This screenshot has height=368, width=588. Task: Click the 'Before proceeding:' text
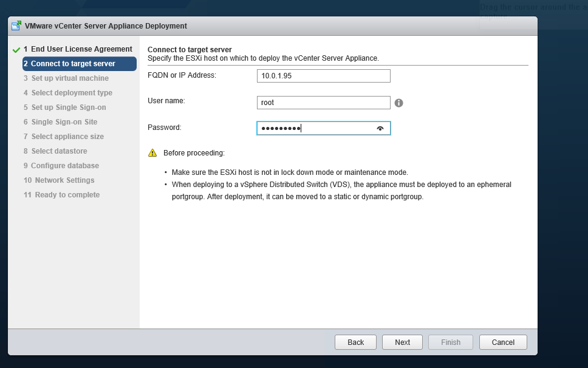pos(194,153)
